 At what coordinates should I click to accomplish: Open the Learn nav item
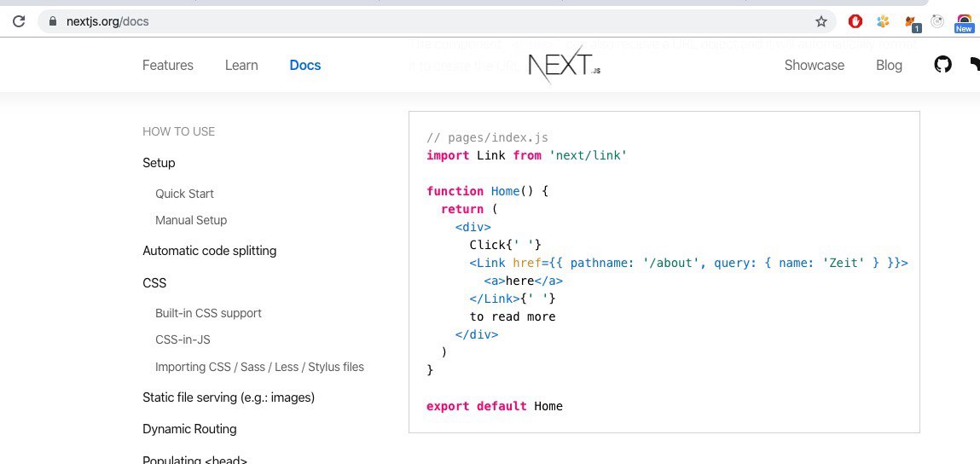241,65
